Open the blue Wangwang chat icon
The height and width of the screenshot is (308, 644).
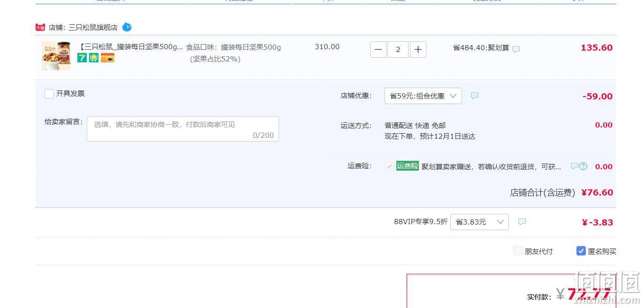[127, 27]
